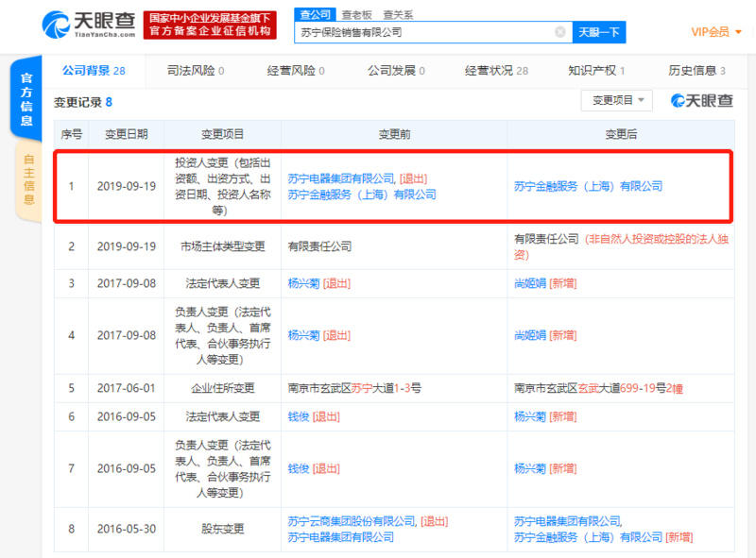Viewport: 756px width, 558px height.
Task: Open the 公司发展 0 tab
Action: coord(396,71)
